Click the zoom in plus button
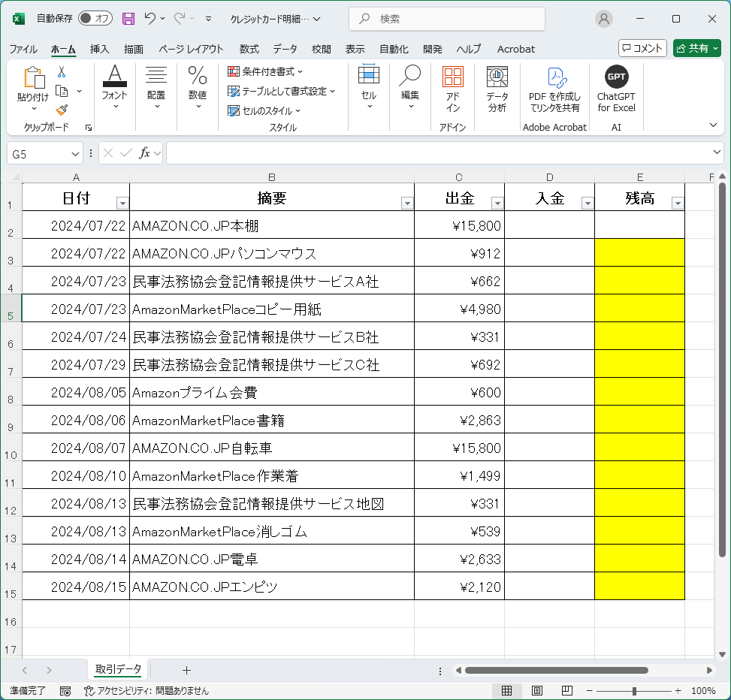This screenshot has width=731, height=700. coord(678,691)
